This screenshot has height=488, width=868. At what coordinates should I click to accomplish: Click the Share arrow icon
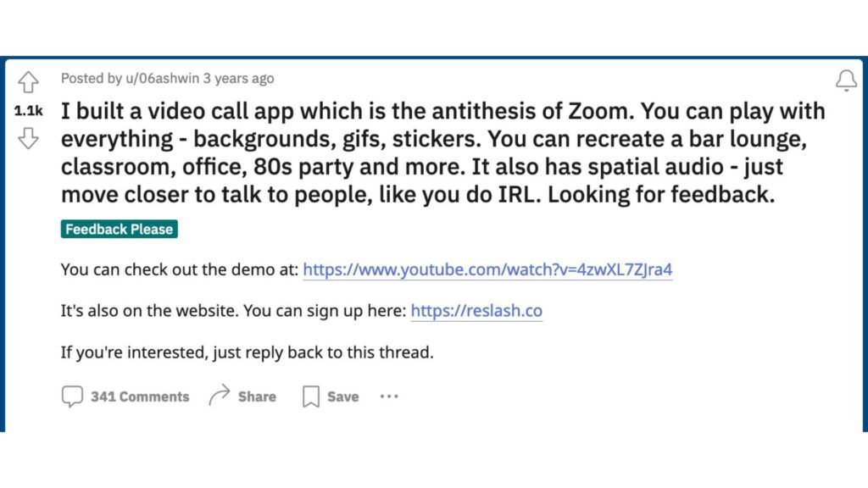click(x=220, y=396)
